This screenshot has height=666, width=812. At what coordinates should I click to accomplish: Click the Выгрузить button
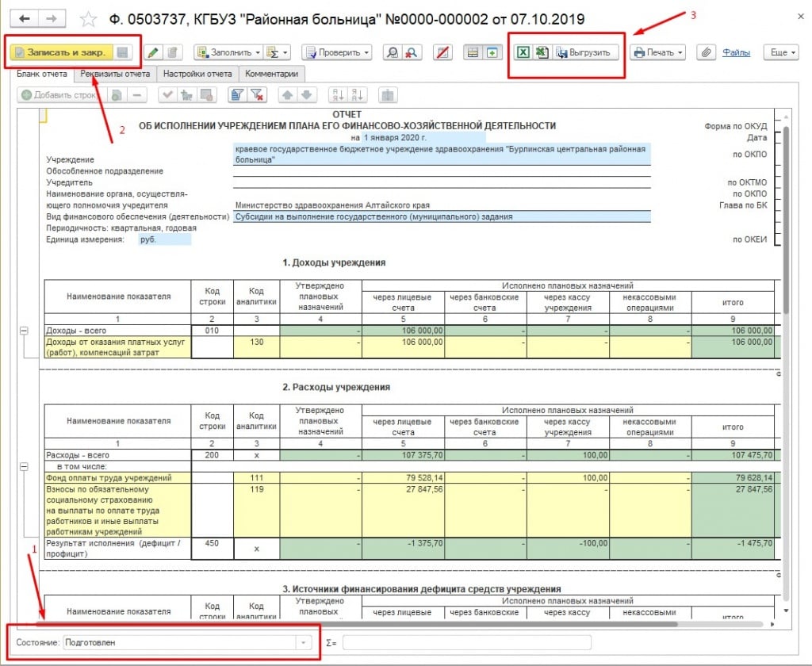tap(585, 52)
